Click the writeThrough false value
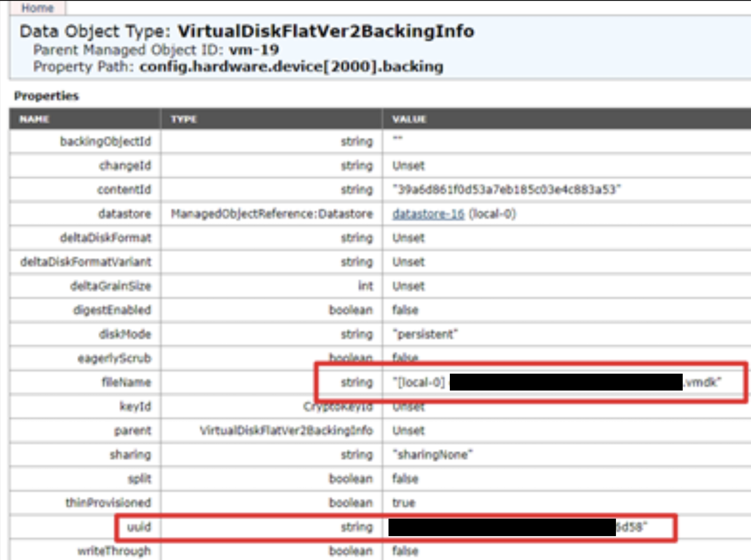The image size is (751, 560). 405,551
